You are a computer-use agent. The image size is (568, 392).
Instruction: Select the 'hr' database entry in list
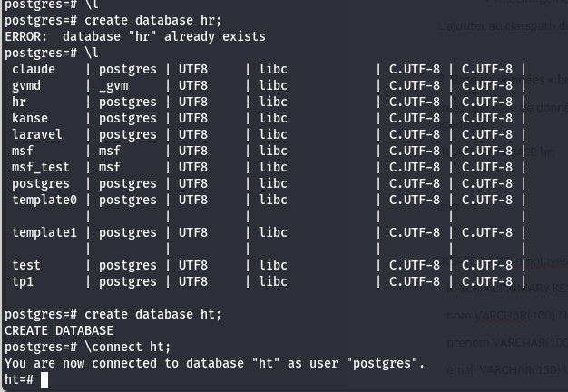19,102
